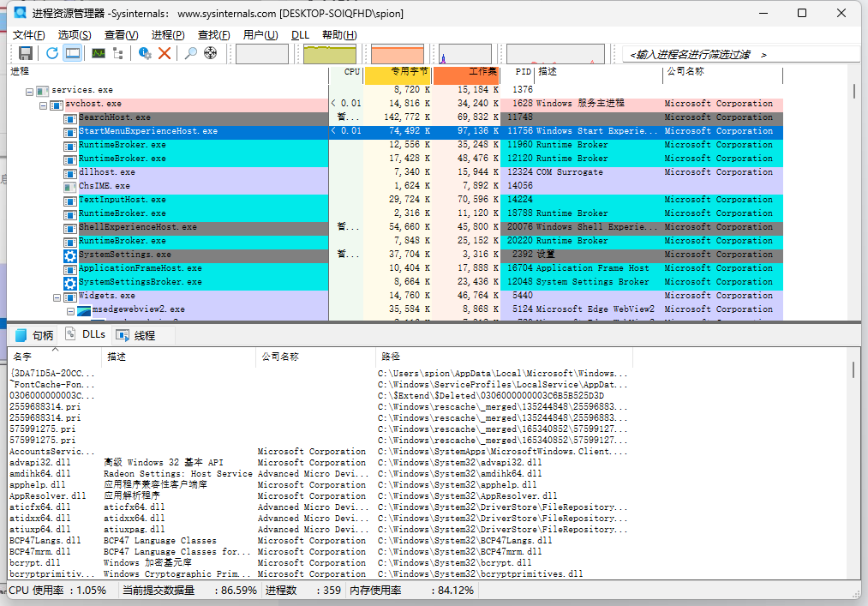Click the Widgets.exe process icon
Viewport: 868px width, 606px height.
click(69, 297)
